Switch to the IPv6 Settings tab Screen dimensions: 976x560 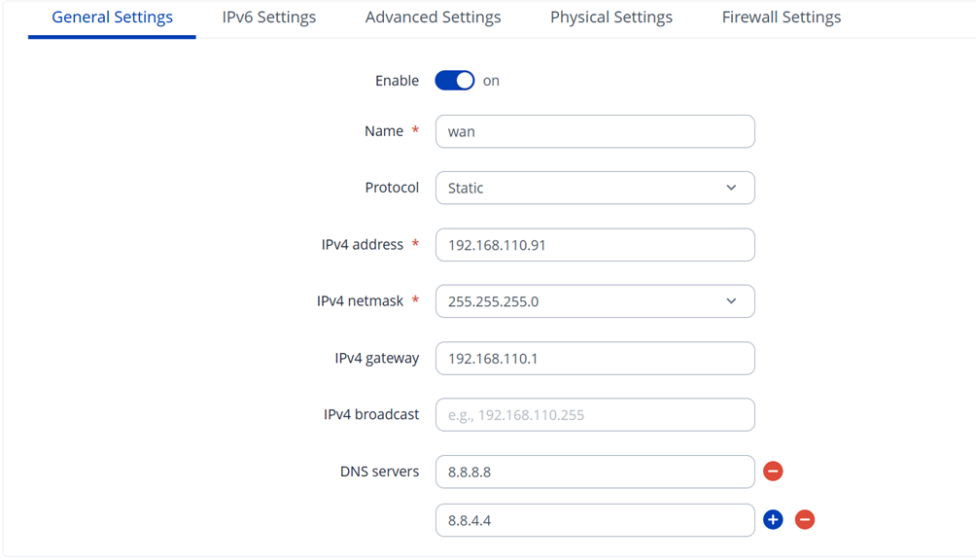(x=269, y=17)
